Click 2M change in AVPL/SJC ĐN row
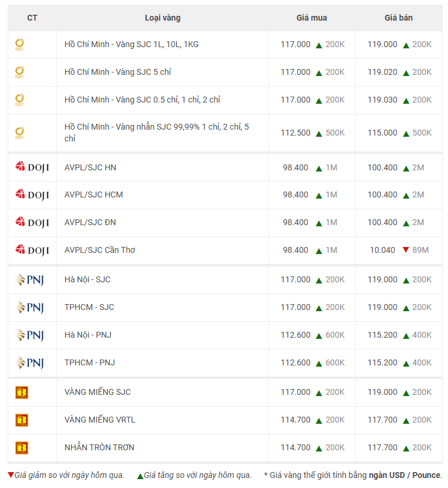448x488 pixels. [x=419, y=223]
